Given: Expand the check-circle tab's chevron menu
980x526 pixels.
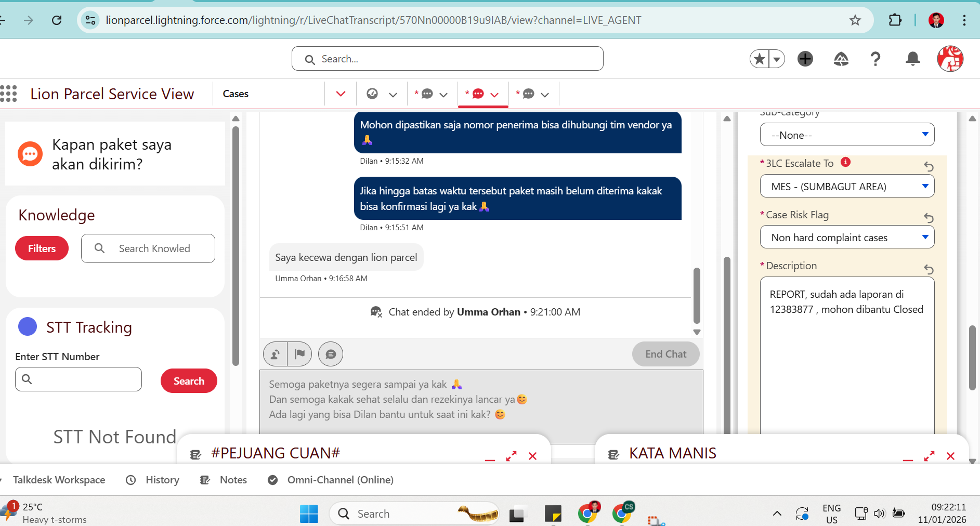Looking at the screenshot, I should (x=393, y=95).
